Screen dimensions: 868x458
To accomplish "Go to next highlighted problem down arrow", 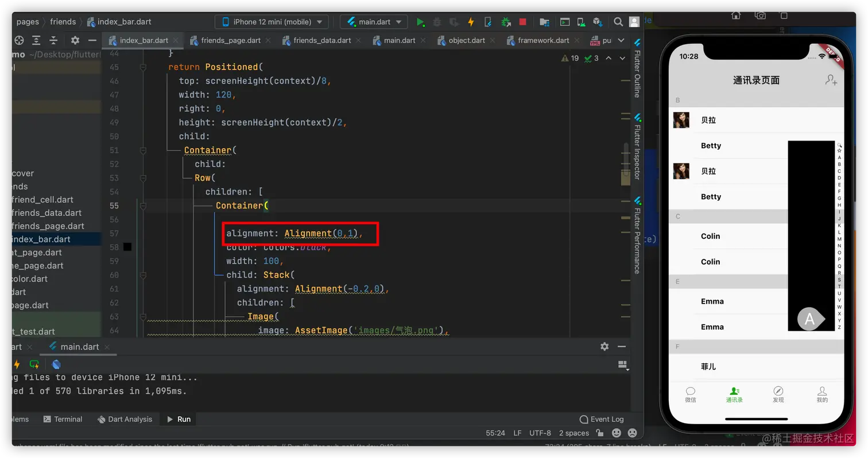I will 622,58.
